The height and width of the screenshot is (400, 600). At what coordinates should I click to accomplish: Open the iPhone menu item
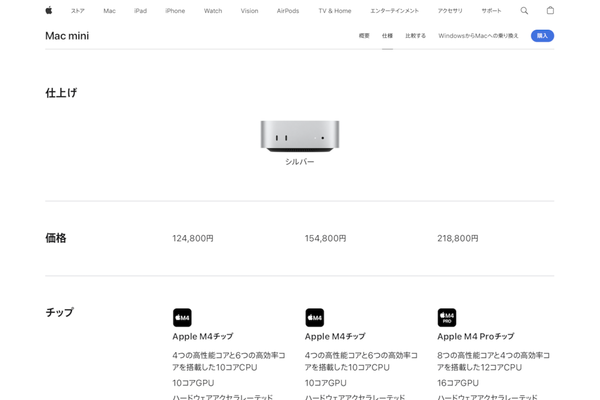point(175,11)
